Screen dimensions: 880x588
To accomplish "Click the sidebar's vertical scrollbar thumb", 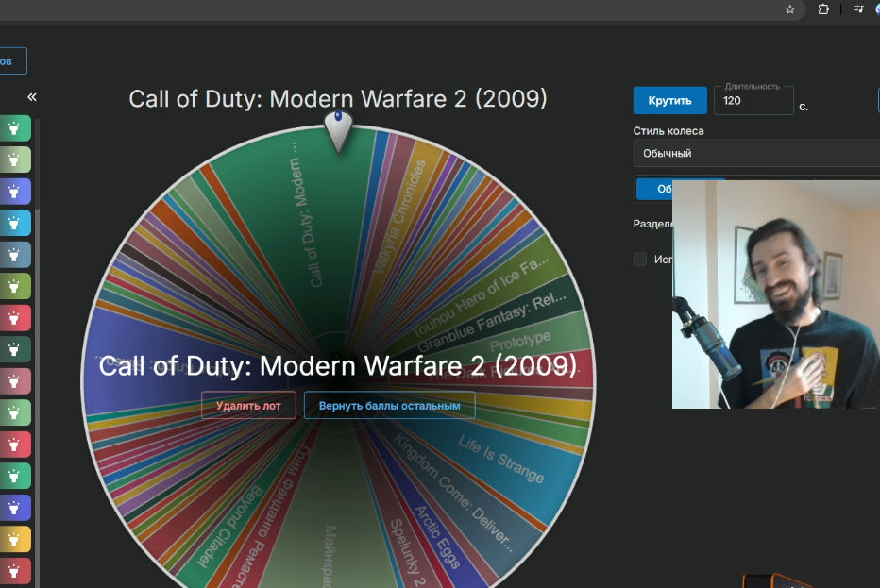I will [x=37, y=162].
